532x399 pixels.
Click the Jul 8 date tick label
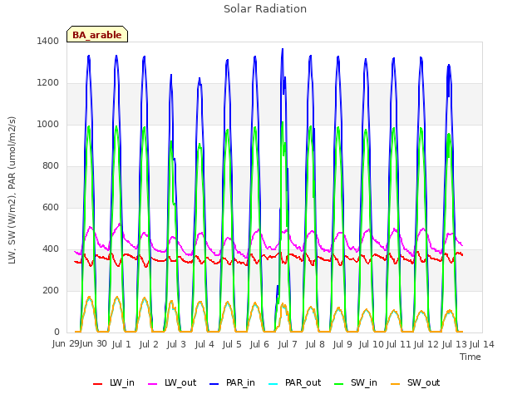click(x=315, y=344)
